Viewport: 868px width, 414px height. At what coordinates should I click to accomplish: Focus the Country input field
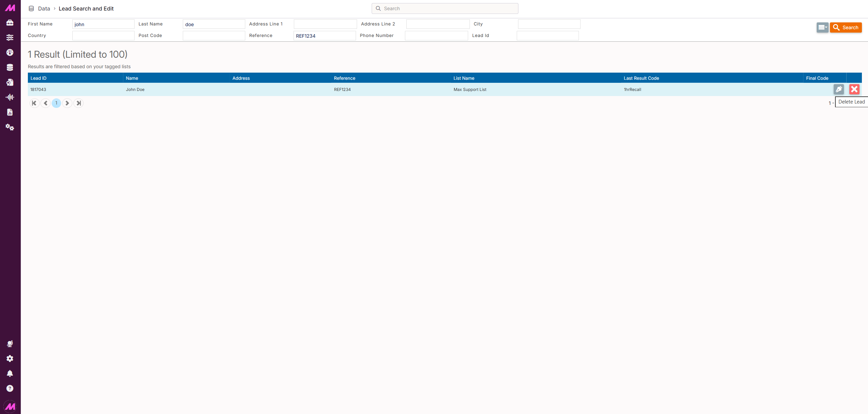(103, 36)
